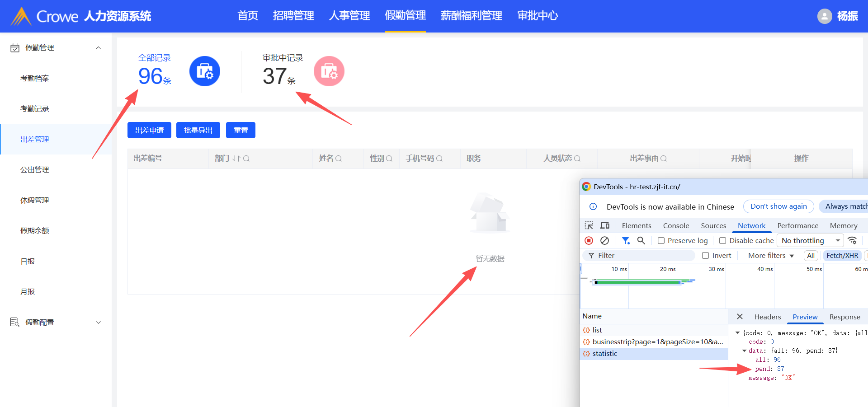868x407 pixels.
Task: Toggle the network filter funnel
Action: point(626,241)
